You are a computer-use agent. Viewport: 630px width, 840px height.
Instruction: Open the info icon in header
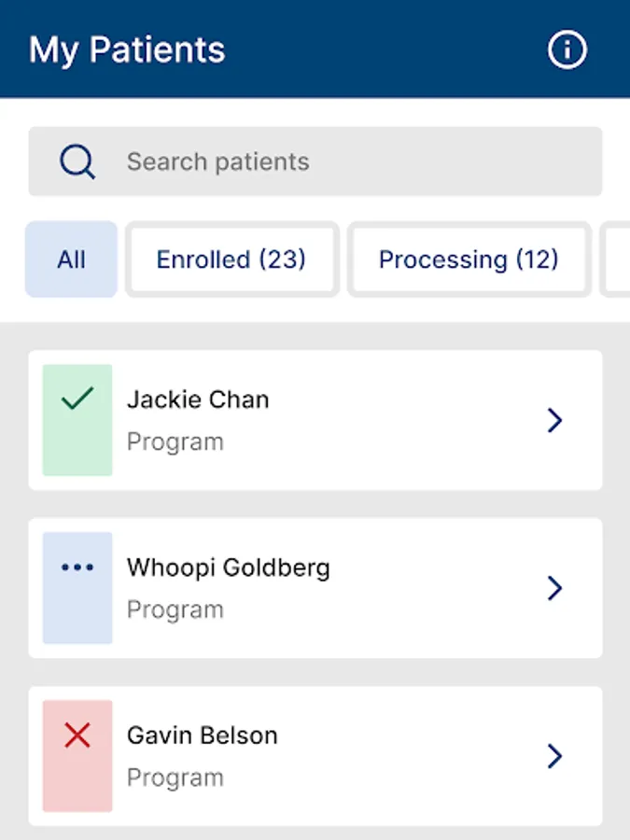point(567,49)
